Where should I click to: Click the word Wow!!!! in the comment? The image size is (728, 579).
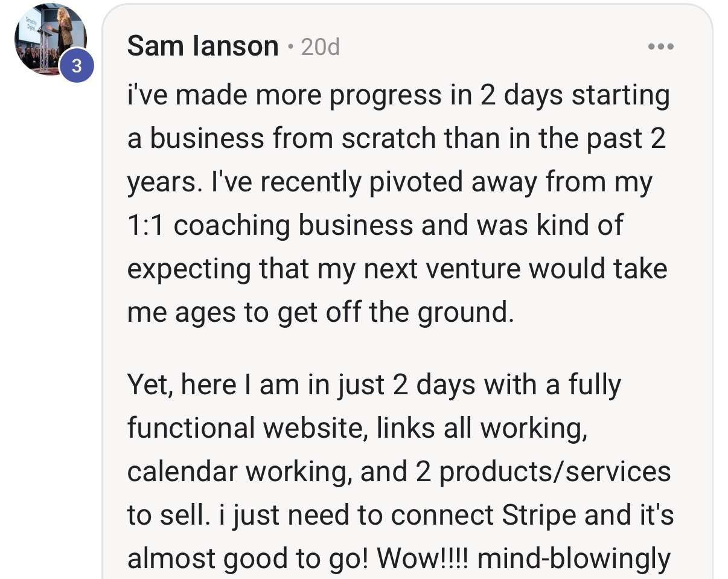tap(427, 558)
